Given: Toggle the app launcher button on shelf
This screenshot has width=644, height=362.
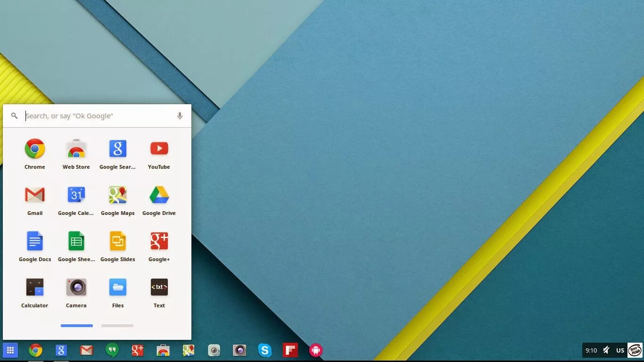Looking at the screenshot, I should click(x=10, y=350).
